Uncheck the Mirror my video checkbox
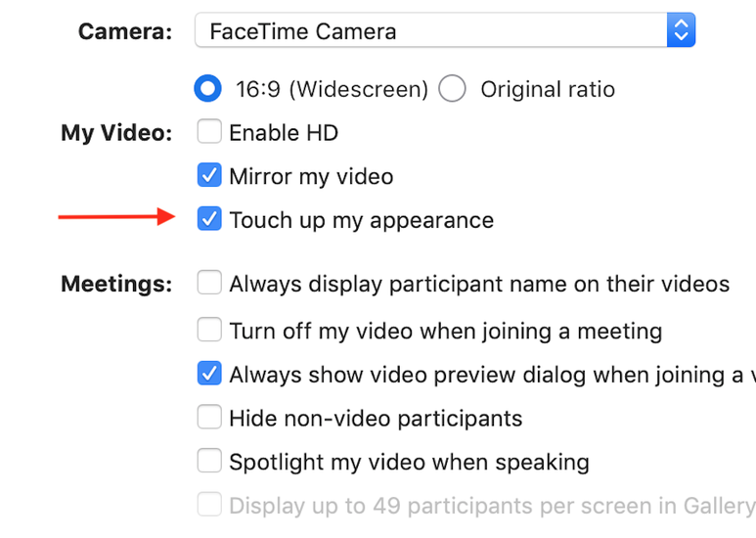 coord(209,176)
